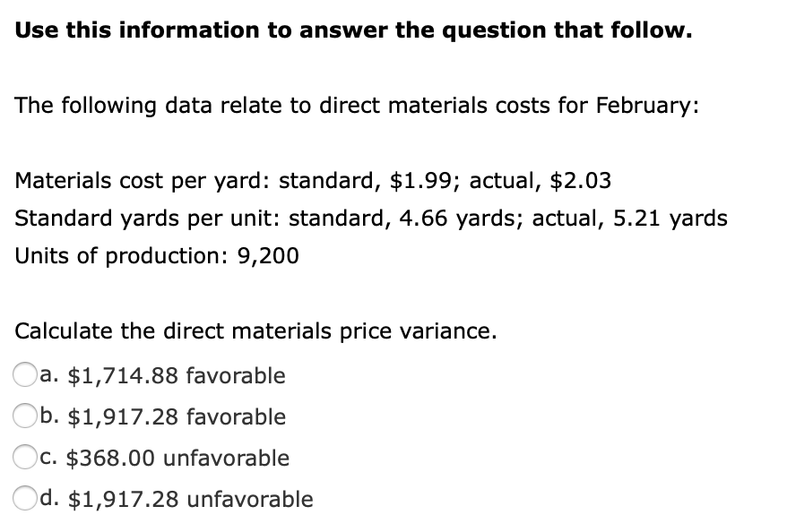Select answer option c, $368.00 unfavorable
Viewport: 787px width, 532px height.
pos(23,458)
